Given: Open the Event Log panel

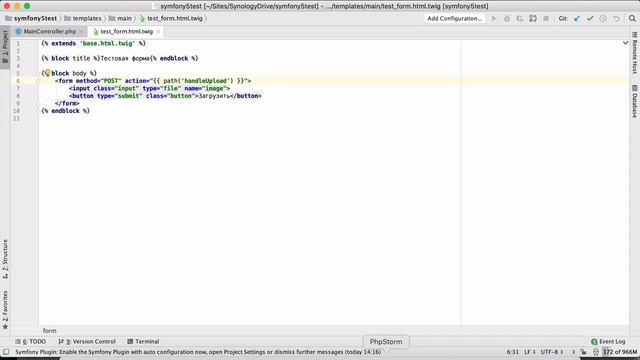Looking at the screenshot, I should coord(608,342).
